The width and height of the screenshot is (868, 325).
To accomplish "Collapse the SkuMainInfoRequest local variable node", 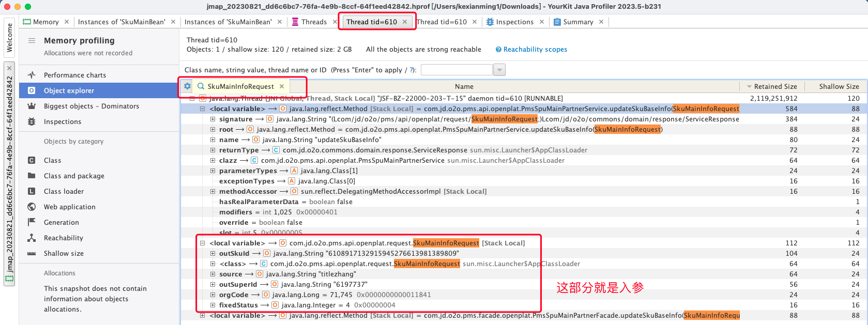I will pos(203,243).
